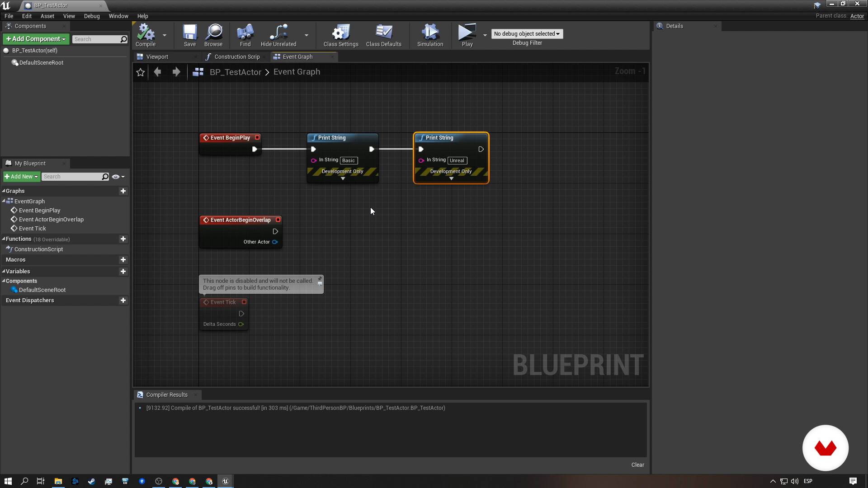This screenshot has width=868, height=488.
Task: Open Class Defaults
Action: [384, 35]
